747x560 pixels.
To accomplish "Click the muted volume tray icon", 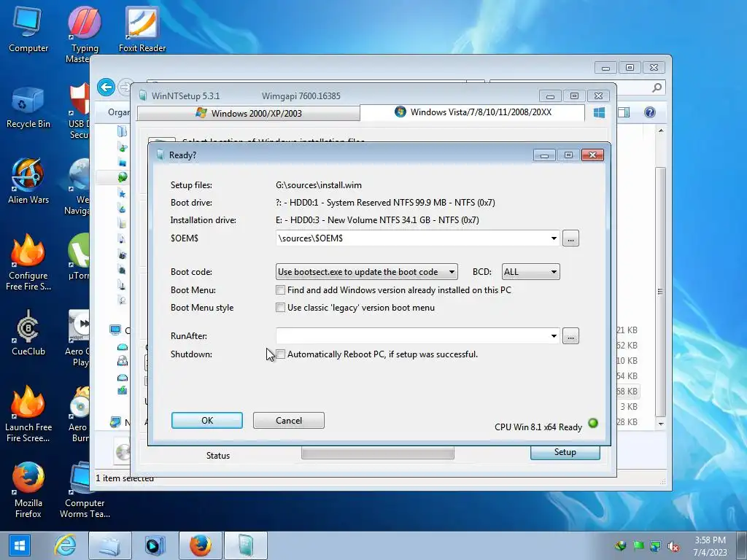I will click(x=673, y=547).
